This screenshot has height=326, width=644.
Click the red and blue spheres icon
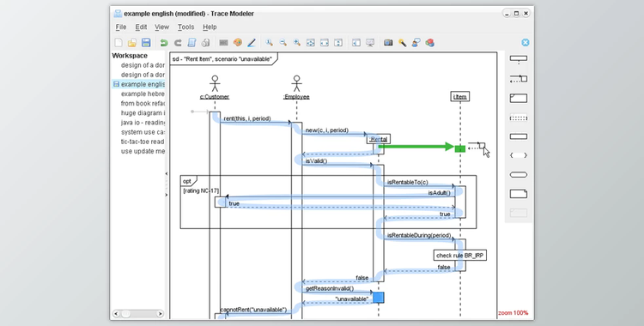coord(429,43)
